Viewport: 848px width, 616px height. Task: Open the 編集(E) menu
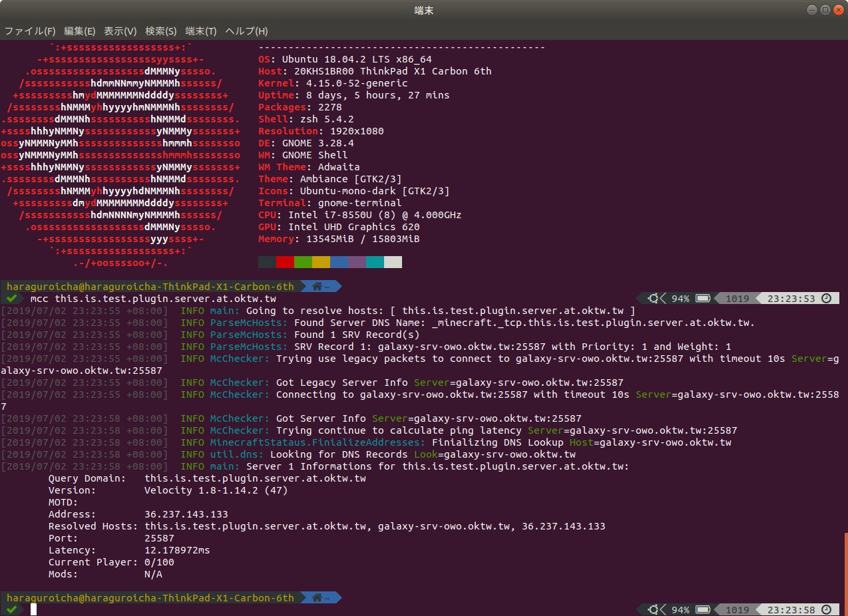pyautogui.click(x=80, y=31)
